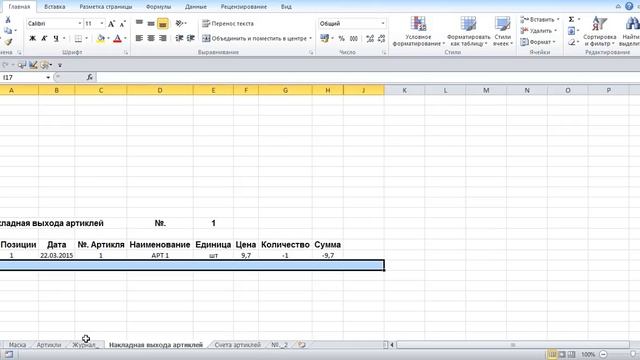The height and width of the screenshot is (360, 640).
Task: Click the text orientation icon
Action: [179, 24]
